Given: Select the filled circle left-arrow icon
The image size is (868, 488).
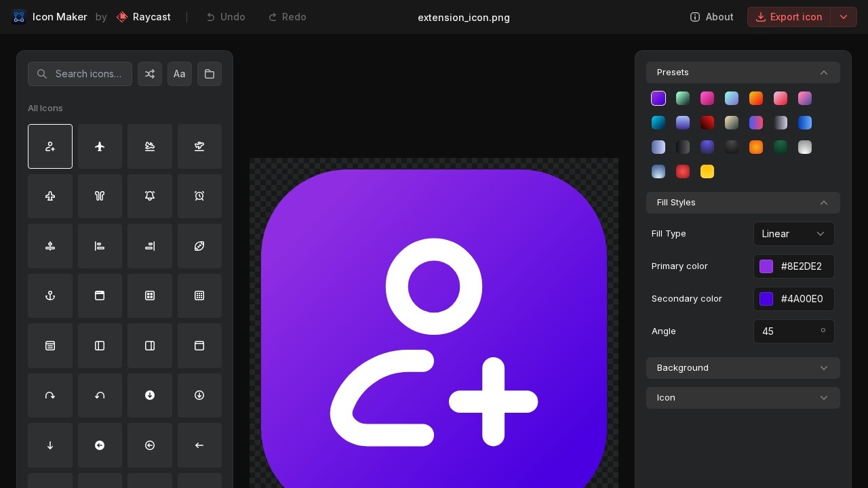Looking at the screenshot, I should 100,445.
